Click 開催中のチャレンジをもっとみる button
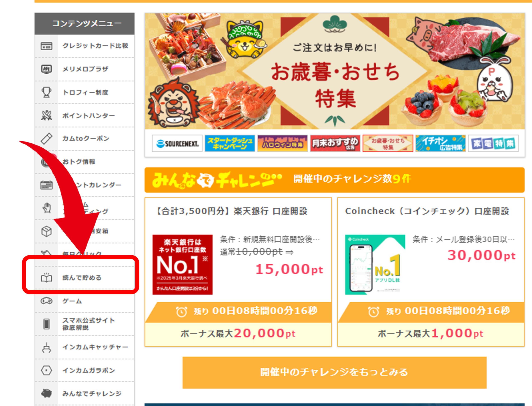Screen dimensions: 532x406 (x=334, y=372)
